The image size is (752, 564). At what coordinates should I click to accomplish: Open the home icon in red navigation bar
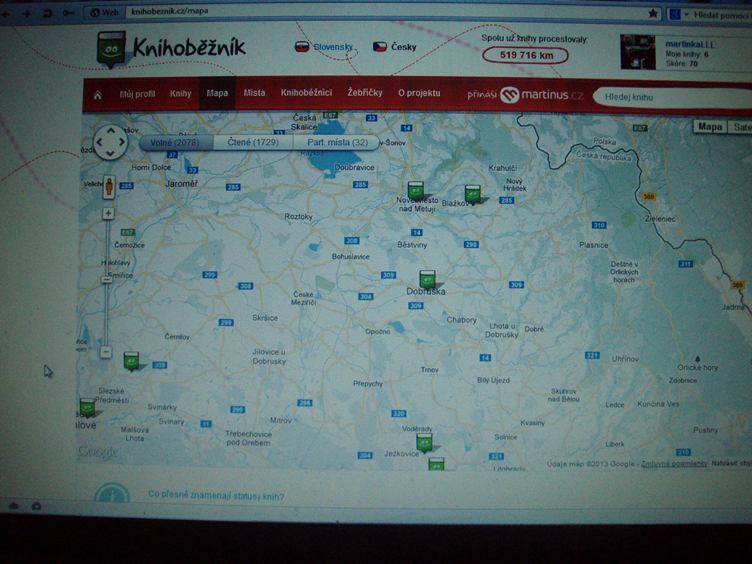tap(98, 95)
